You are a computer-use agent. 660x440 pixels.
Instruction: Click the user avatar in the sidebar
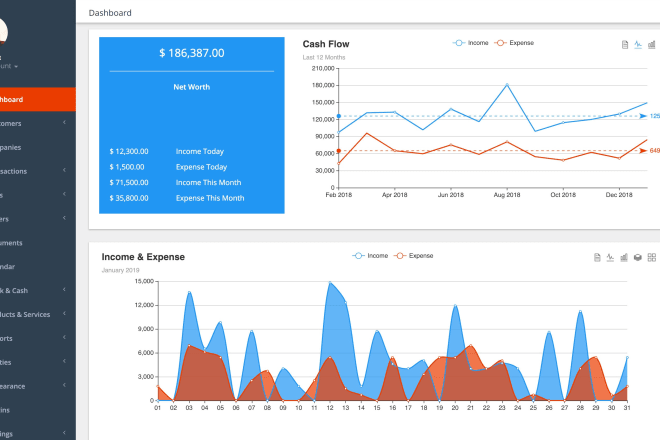coord(3,30)
